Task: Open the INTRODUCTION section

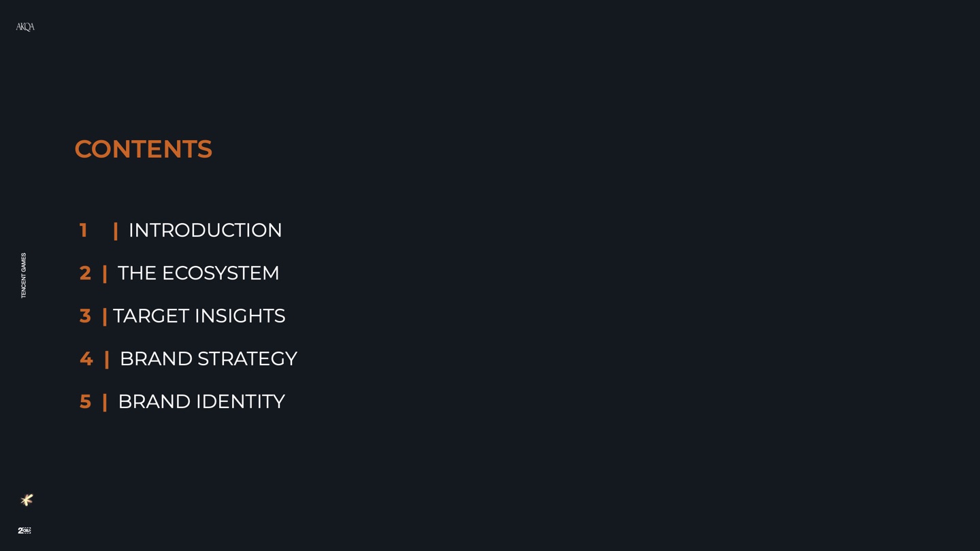Action: (x=205, y=230)
